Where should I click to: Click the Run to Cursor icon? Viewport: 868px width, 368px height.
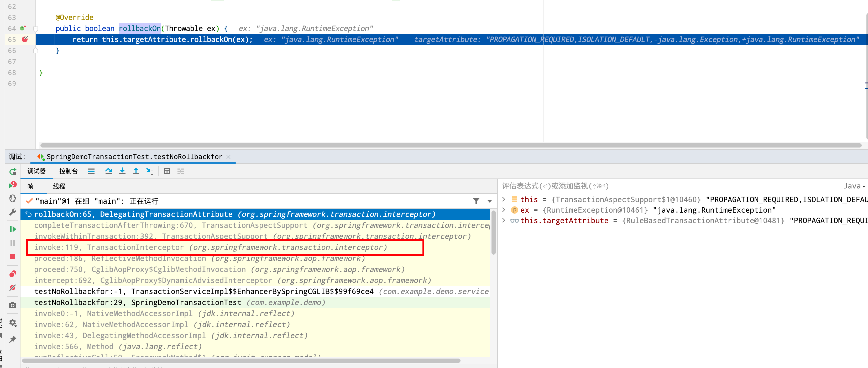click(x=150, y=171)
